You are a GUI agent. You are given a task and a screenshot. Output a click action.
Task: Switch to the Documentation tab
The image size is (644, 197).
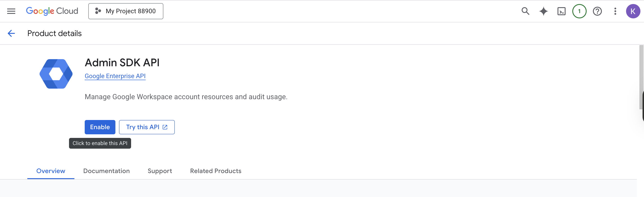106,171
